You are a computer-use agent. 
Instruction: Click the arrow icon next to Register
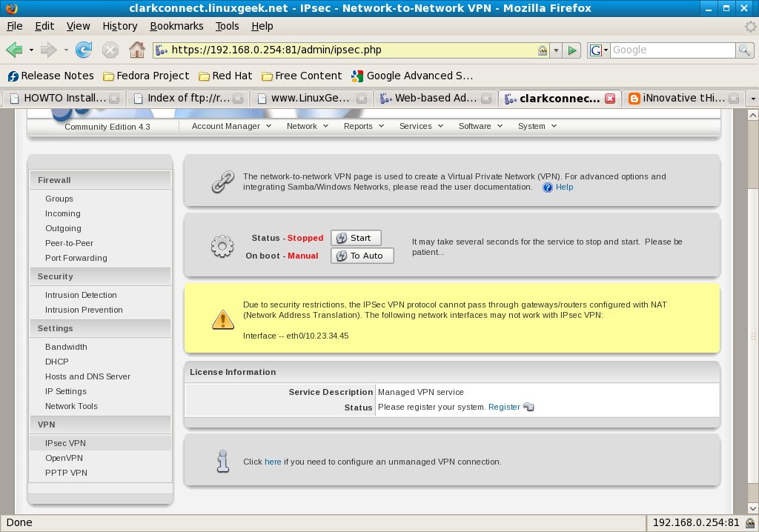pyautogui.click(x=528, y=407)
